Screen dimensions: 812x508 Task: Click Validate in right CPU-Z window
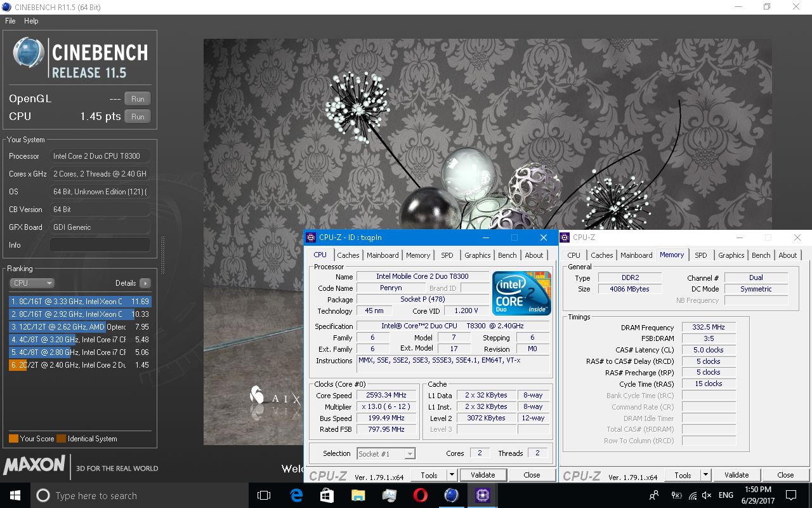coord(737,475)
